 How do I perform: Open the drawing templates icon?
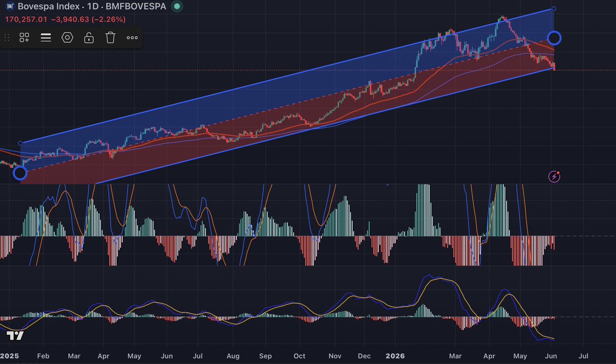pos(24,37)
